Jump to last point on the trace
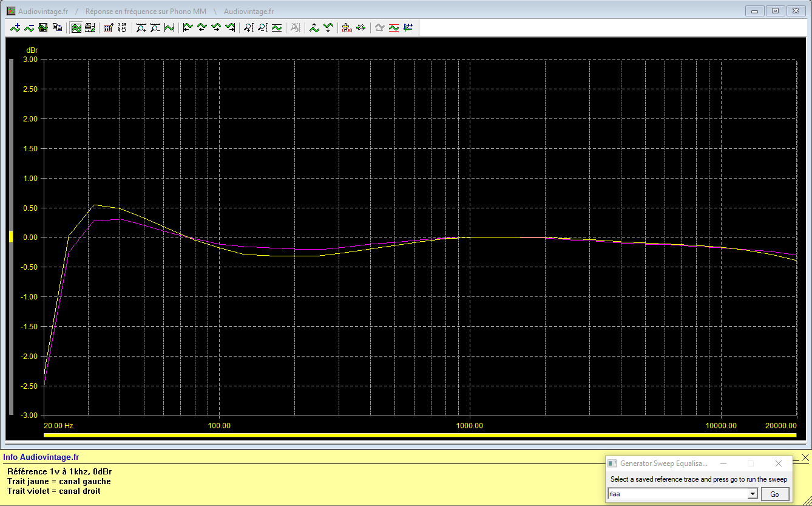The image size is (812, 506). click(230, 27)
